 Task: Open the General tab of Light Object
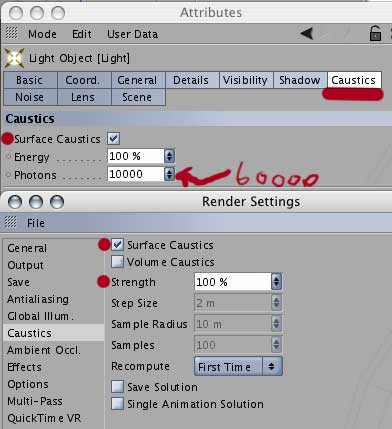[x=138, y=80]
